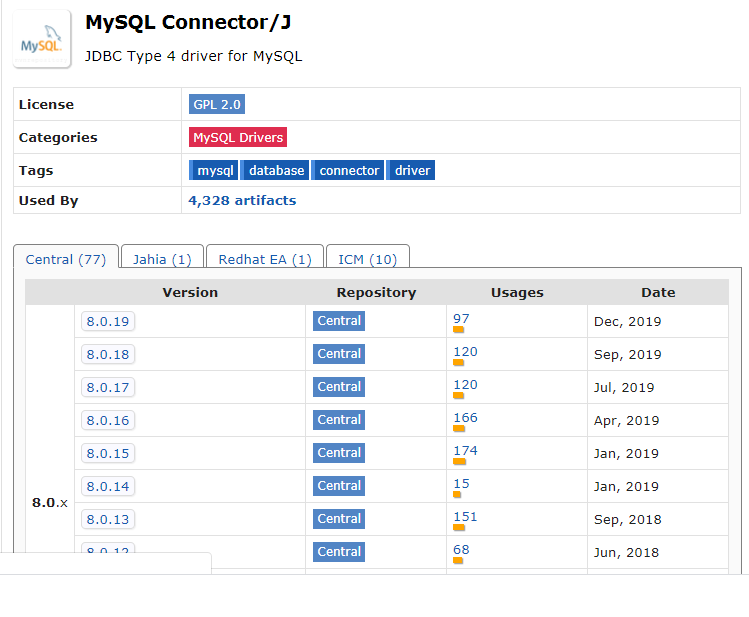Image resolution: width=749 pixels, height=617 pixels.
Task: Open version 8.0.13
Action: (x=108, y=519)
